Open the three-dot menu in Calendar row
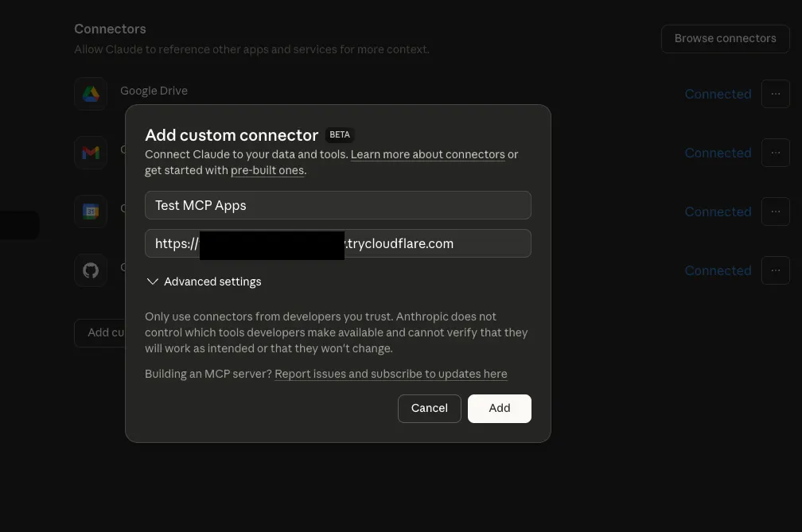Image resolution: width=802 pixels, height=532 pixels. [x=776, y=212]
